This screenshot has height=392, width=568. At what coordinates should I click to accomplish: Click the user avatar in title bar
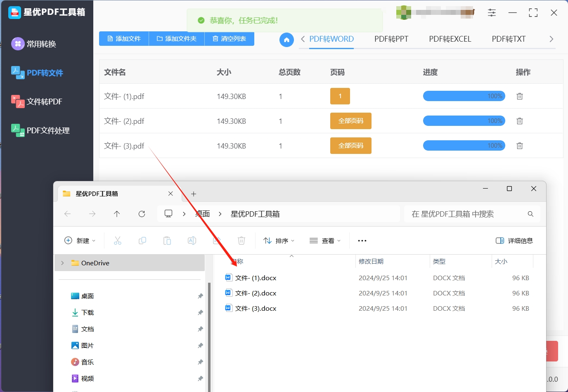point(403,12)
